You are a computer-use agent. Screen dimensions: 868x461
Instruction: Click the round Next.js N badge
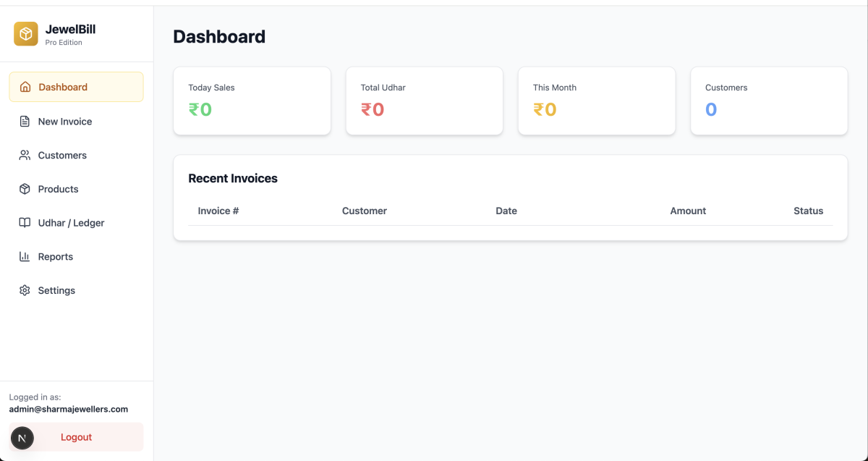[22, 437]
